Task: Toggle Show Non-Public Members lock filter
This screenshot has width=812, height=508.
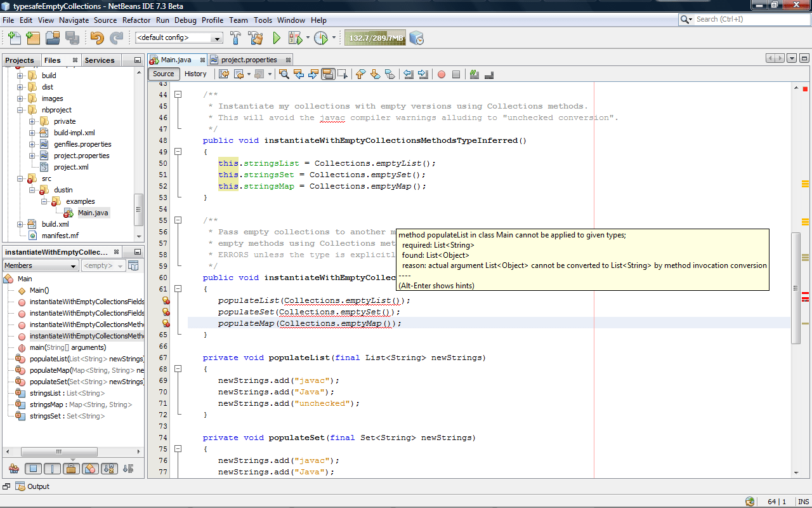Action: click(x=71, y=469)
